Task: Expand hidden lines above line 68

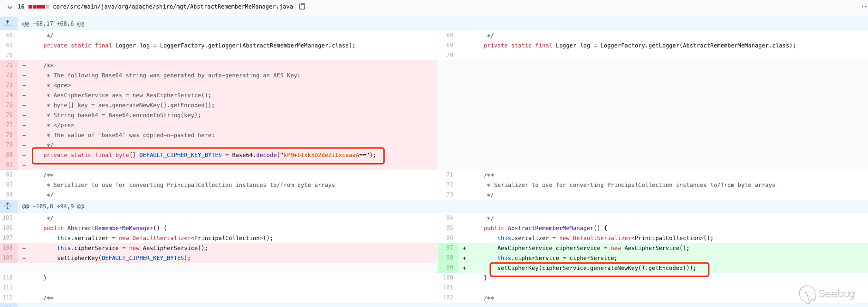Action: [8, 23]
